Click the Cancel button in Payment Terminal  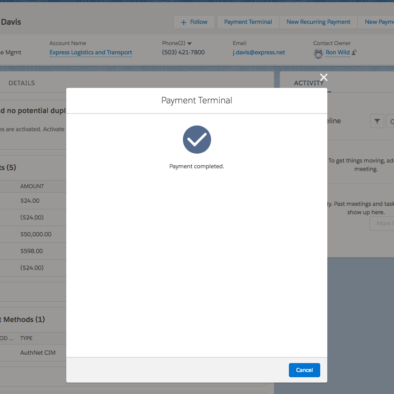pos(304,370)
